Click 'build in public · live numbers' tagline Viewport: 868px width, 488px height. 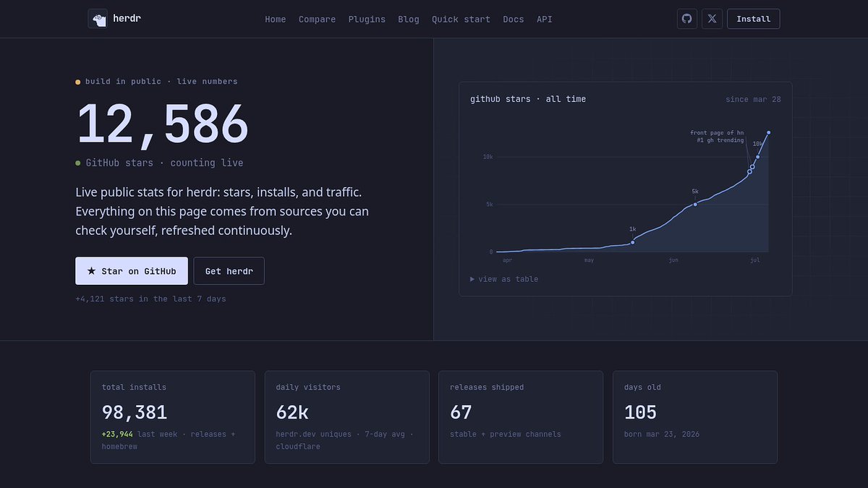point(161,82)
